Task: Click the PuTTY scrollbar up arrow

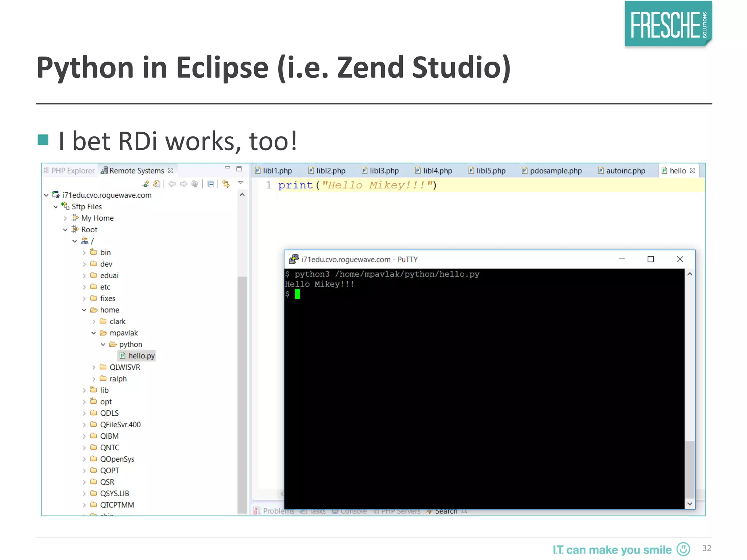Action: click(690, 274)
